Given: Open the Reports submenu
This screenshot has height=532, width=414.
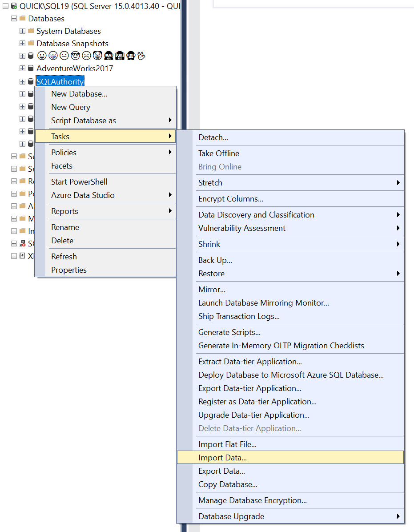Looking at the screenshot, I should [x=105, y=211].
